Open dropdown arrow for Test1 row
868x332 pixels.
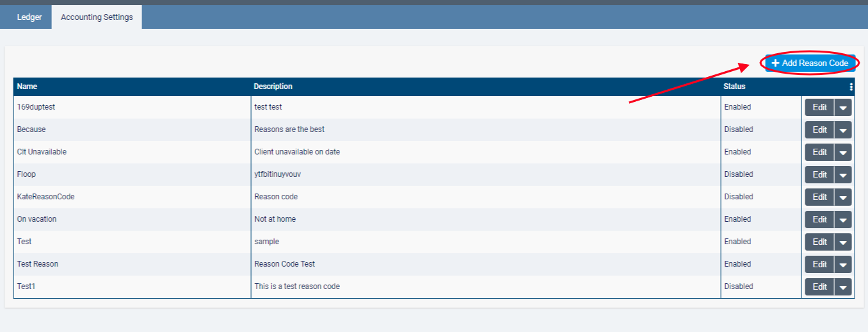click(x=843, y=287)
